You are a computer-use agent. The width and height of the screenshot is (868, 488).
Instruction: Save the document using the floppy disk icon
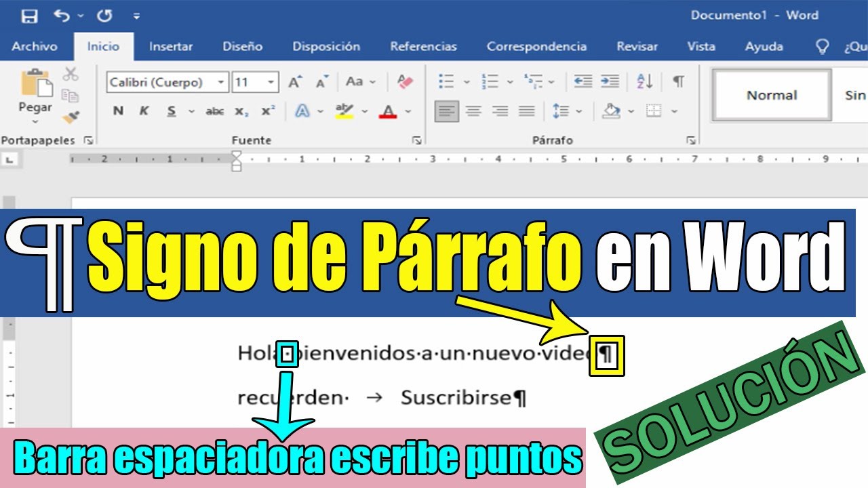29,16
